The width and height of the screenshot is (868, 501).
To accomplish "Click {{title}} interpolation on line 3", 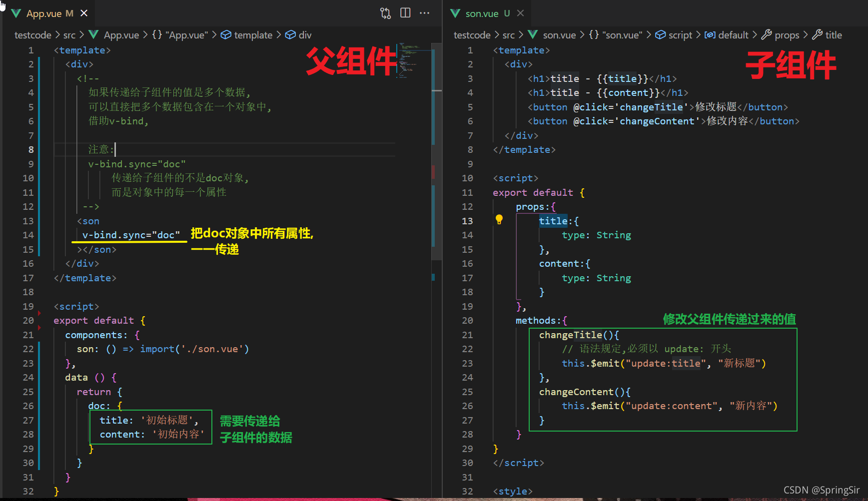I will 622,78.
